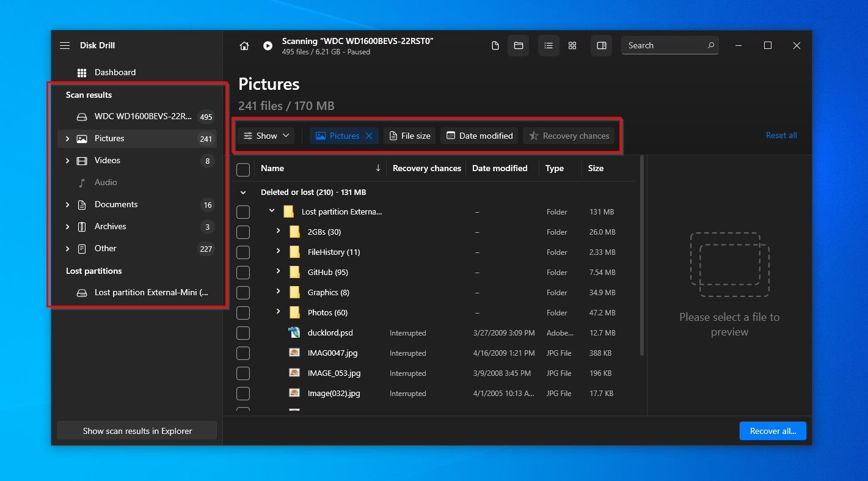The image size is (868, 481).
Task: Open the Date modified filter
Action: [x=480, y=136]
